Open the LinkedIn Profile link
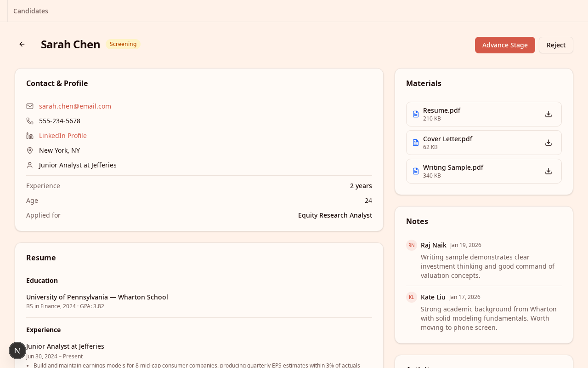 [x=63, y=136]
